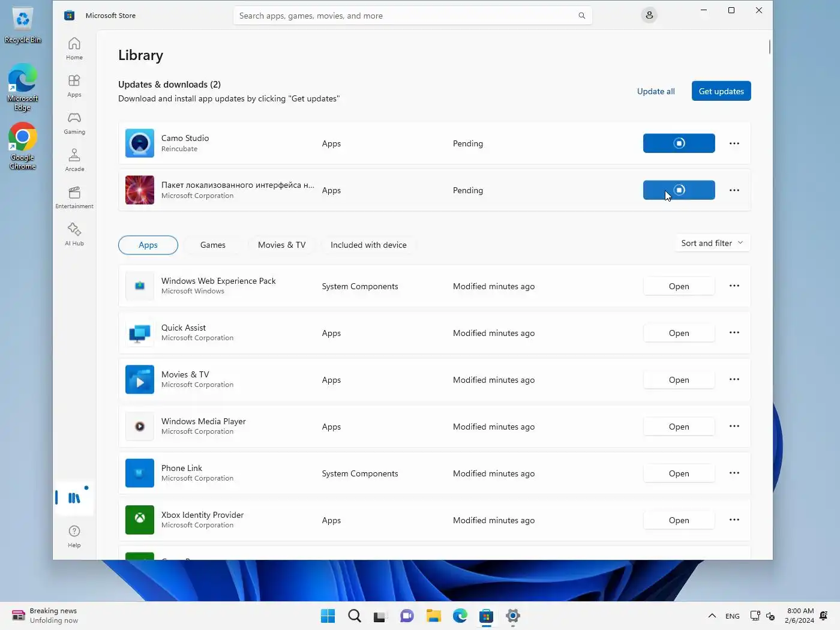840x630 pixels.
Task: Click the search magnifier icon in Store
Action: click(x=581, y=16)
